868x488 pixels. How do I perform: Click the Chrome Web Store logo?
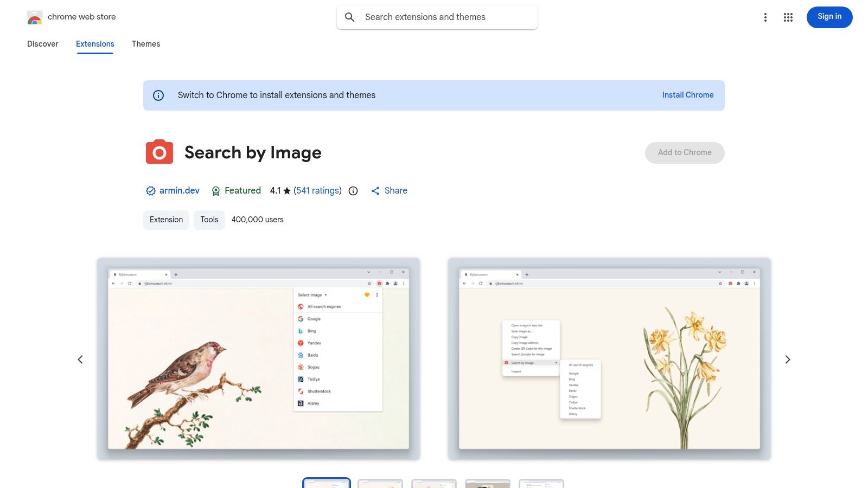point(35,17)
